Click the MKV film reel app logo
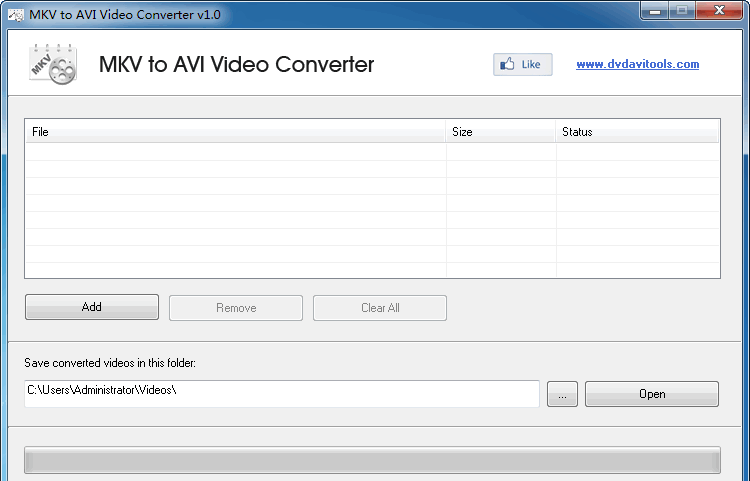 (x=53, y=64)
